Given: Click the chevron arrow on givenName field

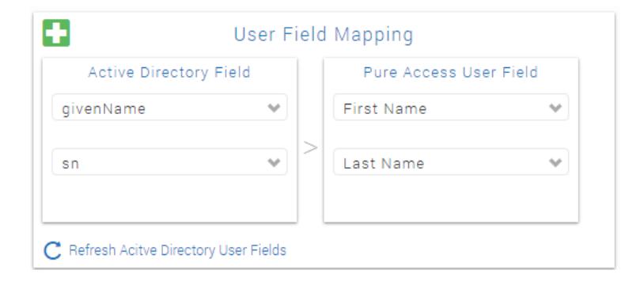Looking at the screenshot, I should pos(274,108).
